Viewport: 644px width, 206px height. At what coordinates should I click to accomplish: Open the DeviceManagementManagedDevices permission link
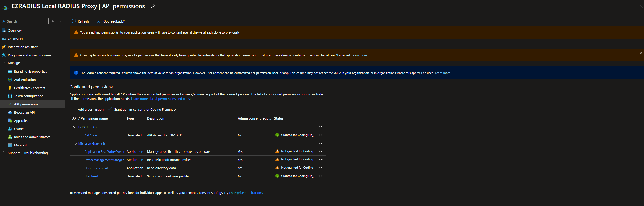point(104,160)
